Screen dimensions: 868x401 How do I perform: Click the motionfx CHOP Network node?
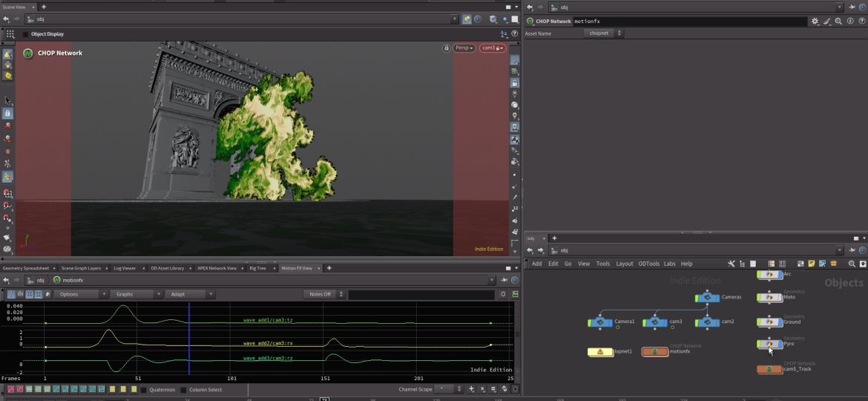pos(654,351)
